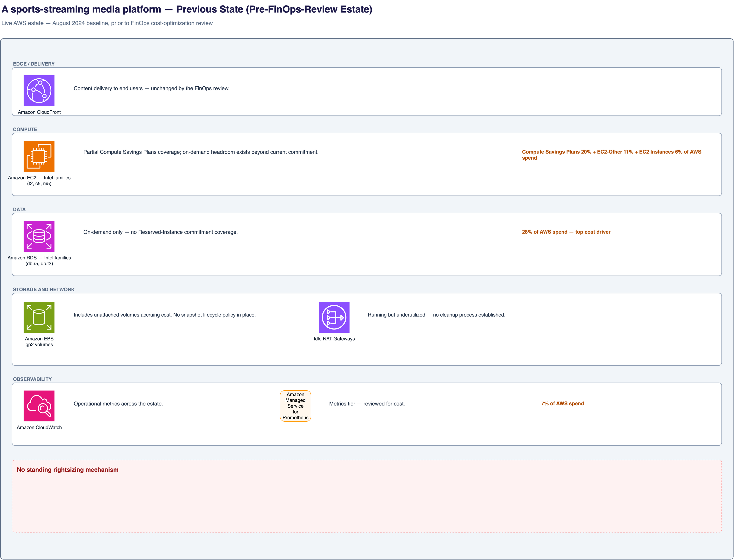Click the Amazon RDS database icon
This screenshot has height=560, width=734.
tap(39, 236)
